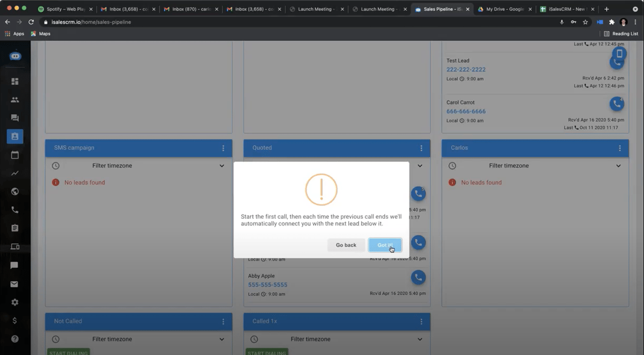Viewport: 644px width, 355px height.
Task: Open the settings gear in the sidebar
Action: [x=14, y=302]
